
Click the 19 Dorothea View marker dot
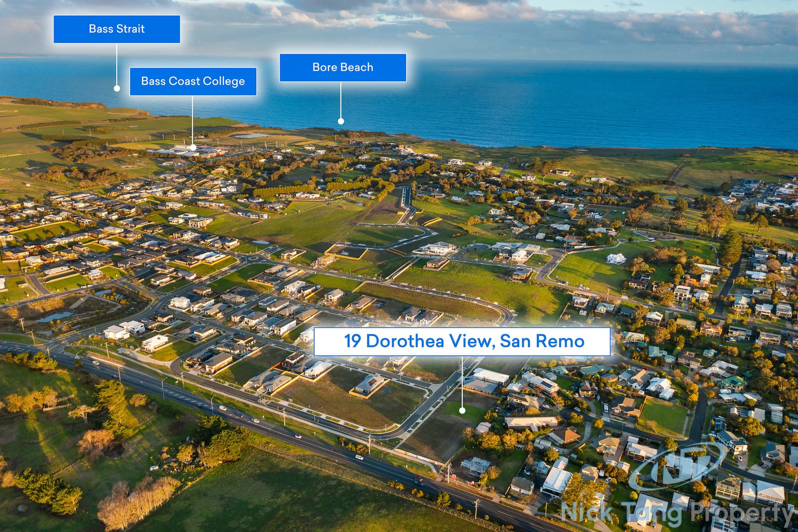tap(462, 411)
